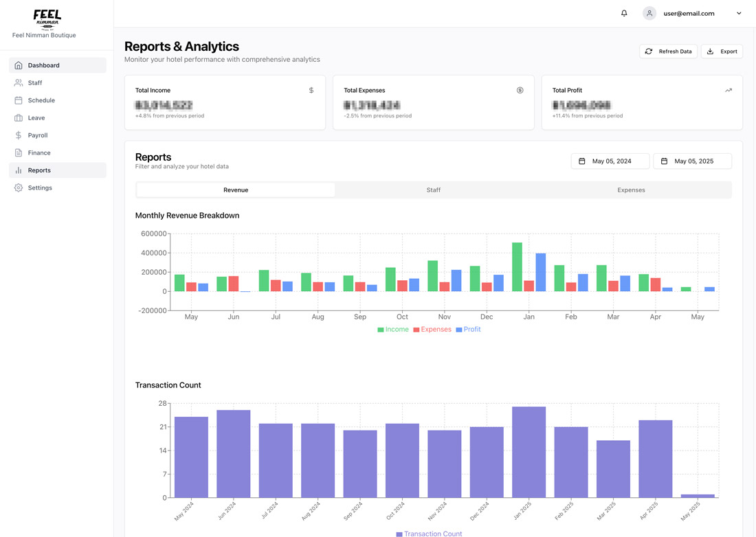Screen dimensions: 756x537
Task: Open the May 05, 2025 end date picker
Action: [x=692, y=161]
